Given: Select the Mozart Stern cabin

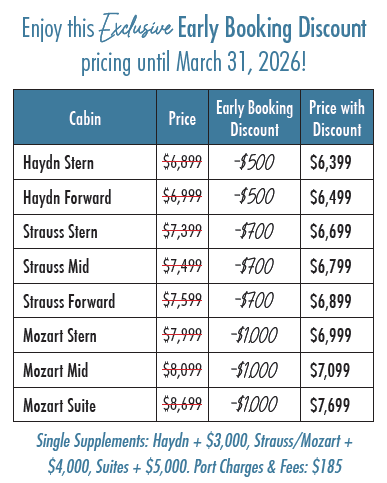Looking at the screenshot, I should tap(60, 335).
